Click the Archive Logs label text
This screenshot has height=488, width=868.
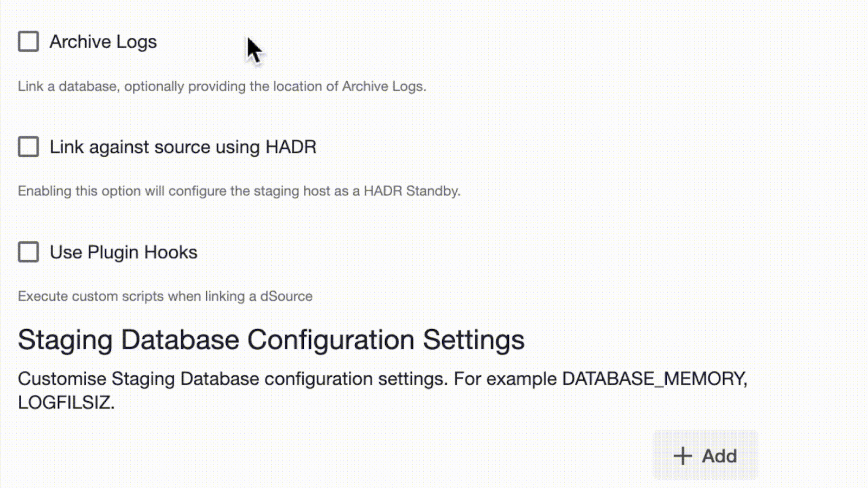coord(103,42)
